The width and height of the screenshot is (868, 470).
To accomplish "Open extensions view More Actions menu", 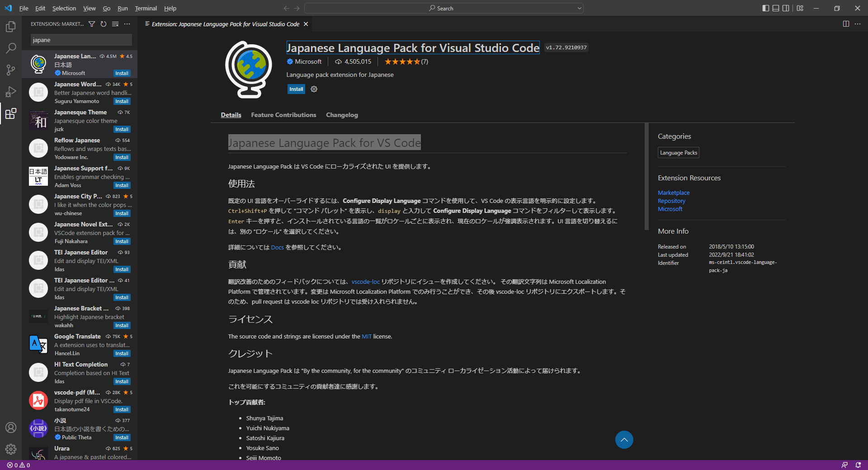I will pyautogui.click(x=127, y=24).
